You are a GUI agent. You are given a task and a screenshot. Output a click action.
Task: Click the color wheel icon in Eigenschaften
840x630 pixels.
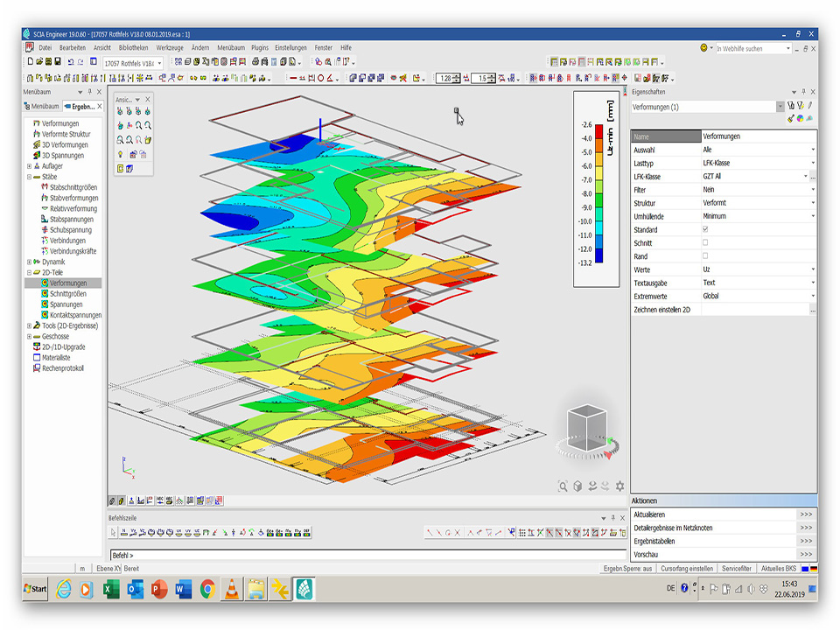(800, 119)
